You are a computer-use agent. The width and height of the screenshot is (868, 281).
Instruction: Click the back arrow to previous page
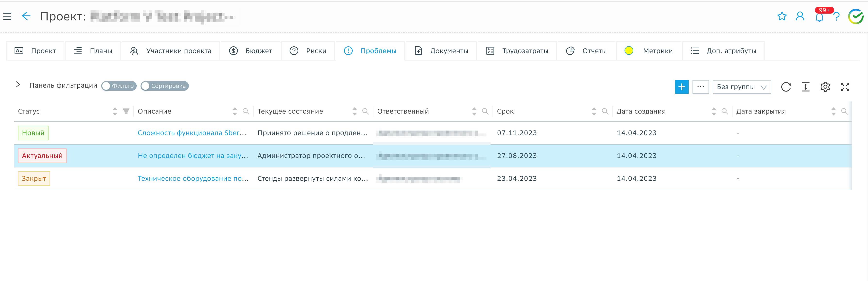pyautogui.click(x=26, y=16)
